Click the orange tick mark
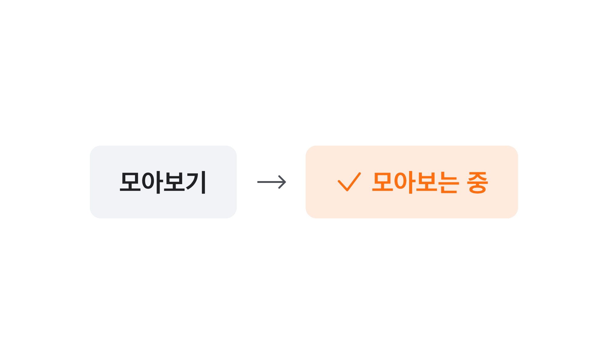The height and width of the screenshot is (364, 607). coord(349,182)
